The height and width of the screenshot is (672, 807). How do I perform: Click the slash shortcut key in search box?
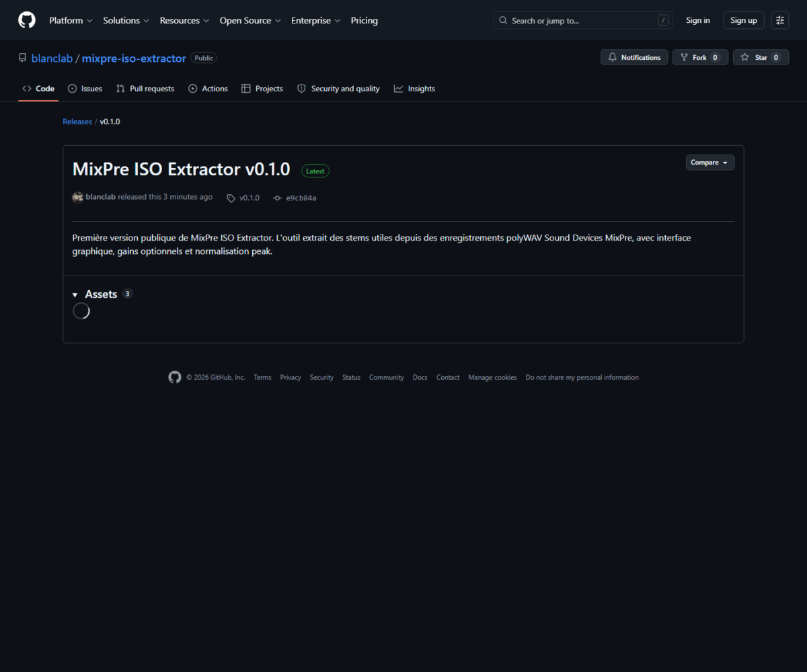(x=663, y=20)
